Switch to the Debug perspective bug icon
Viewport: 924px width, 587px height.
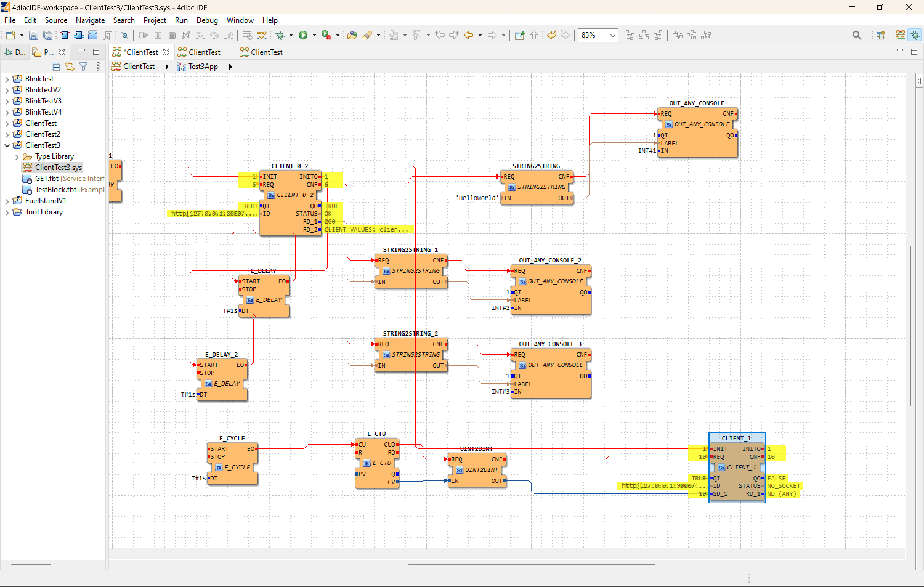[x=915, y=35]
